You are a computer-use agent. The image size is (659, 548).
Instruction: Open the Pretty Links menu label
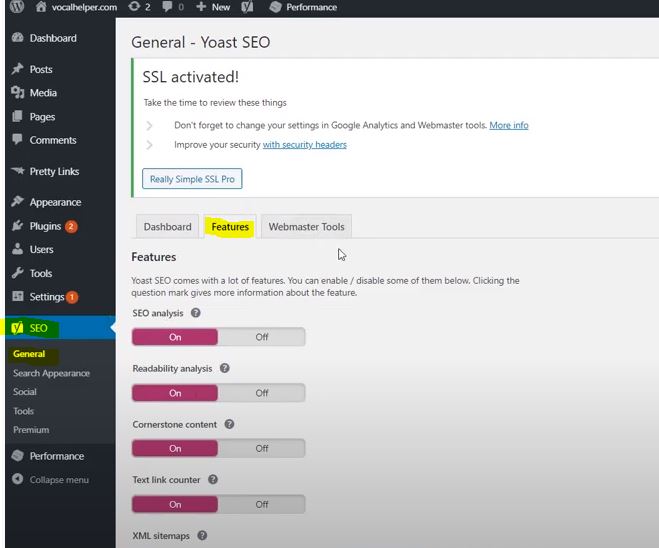(x=54, y=171)
